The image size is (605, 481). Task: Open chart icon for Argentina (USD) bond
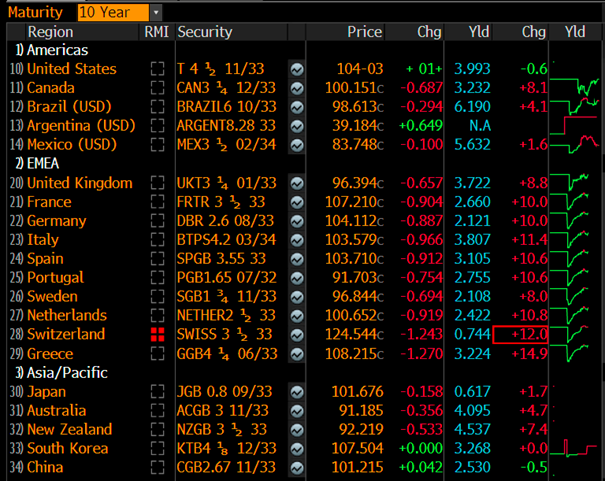tap(297, 126)
